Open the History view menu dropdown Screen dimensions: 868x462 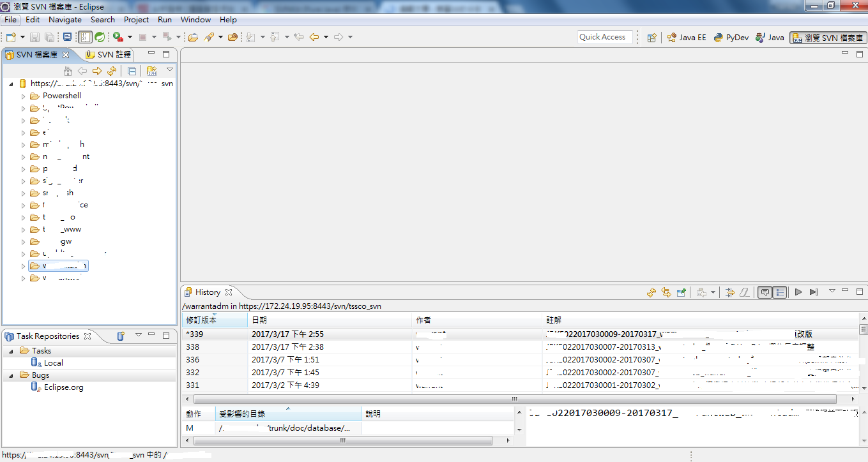[832, 292]
